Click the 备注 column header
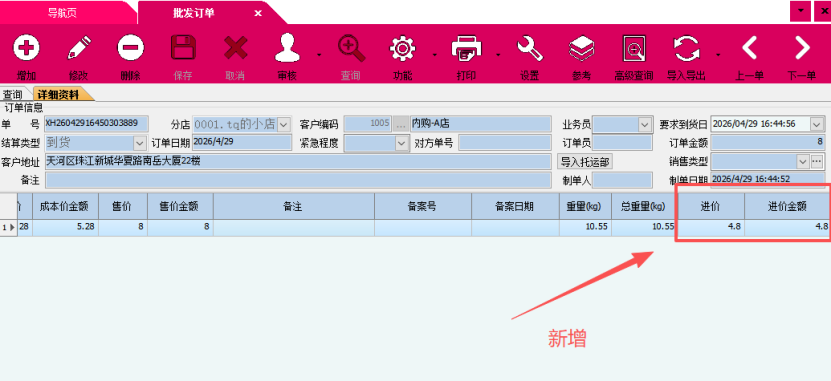The image size is (831, 381). coord(294,207)
